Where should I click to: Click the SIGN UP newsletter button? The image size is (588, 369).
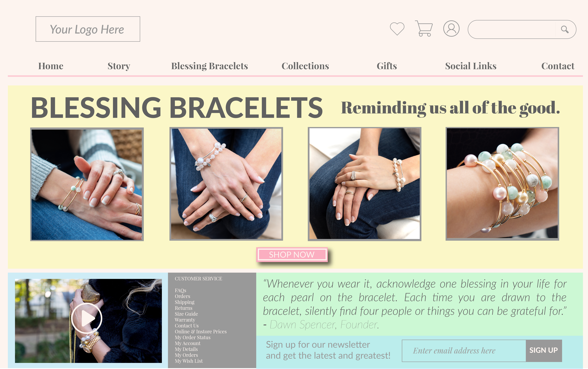coord(544,350)
